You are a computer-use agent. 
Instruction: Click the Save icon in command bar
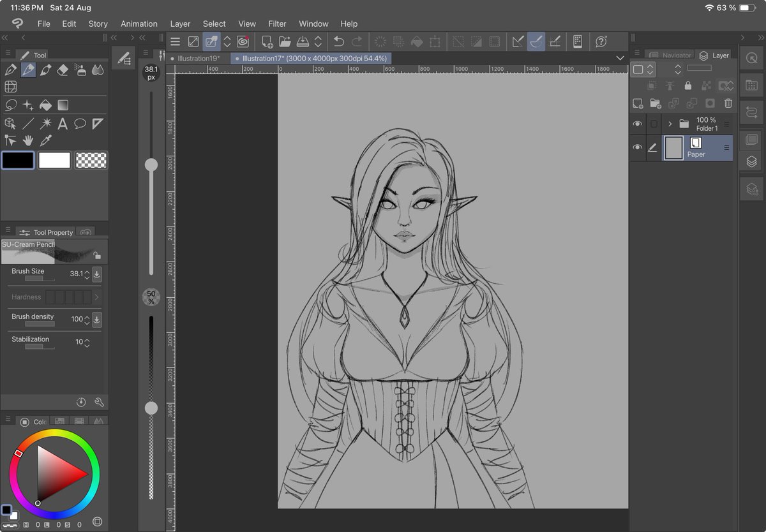click(303, 41)
